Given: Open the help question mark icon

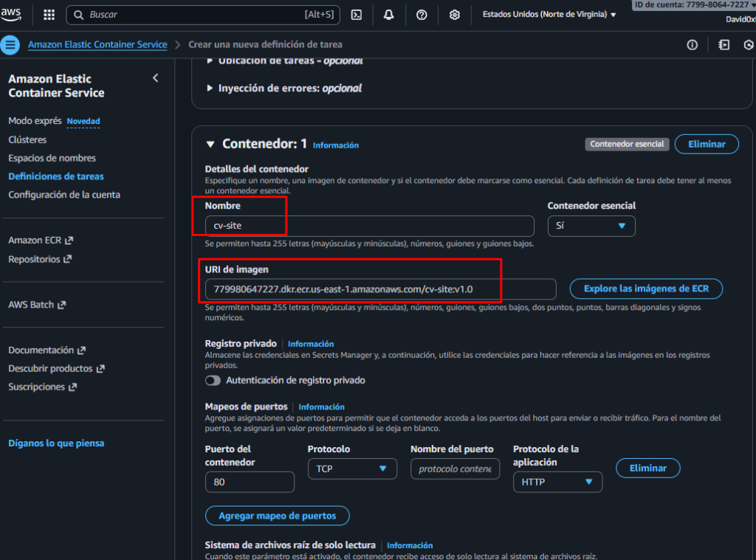Looking at the screenshot, I should [x=422, y=15].
